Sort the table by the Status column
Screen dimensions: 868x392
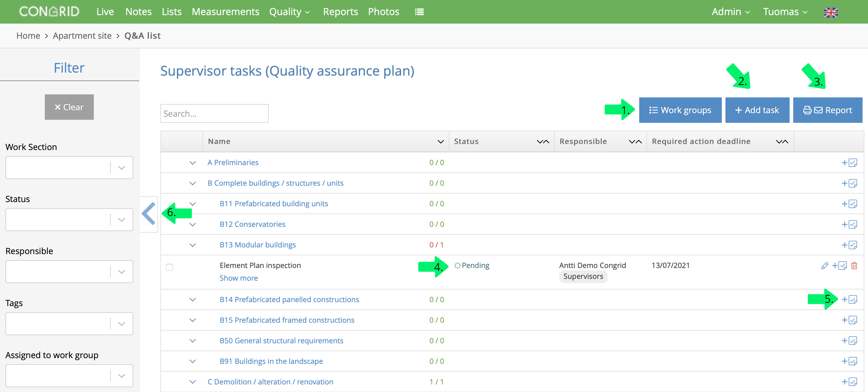542,142
